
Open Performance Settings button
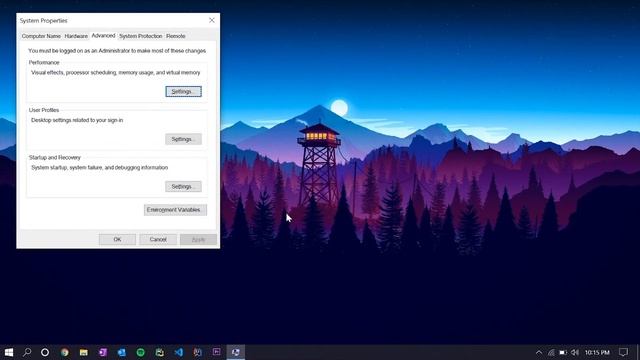point(183,91)
